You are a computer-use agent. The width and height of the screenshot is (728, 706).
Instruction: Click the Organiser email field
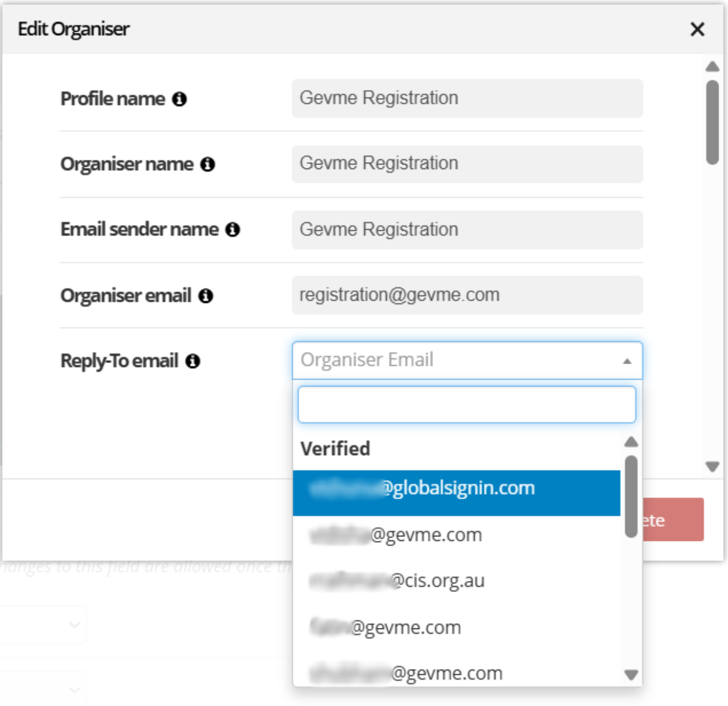pyautogui.click(x=467, y=295)
